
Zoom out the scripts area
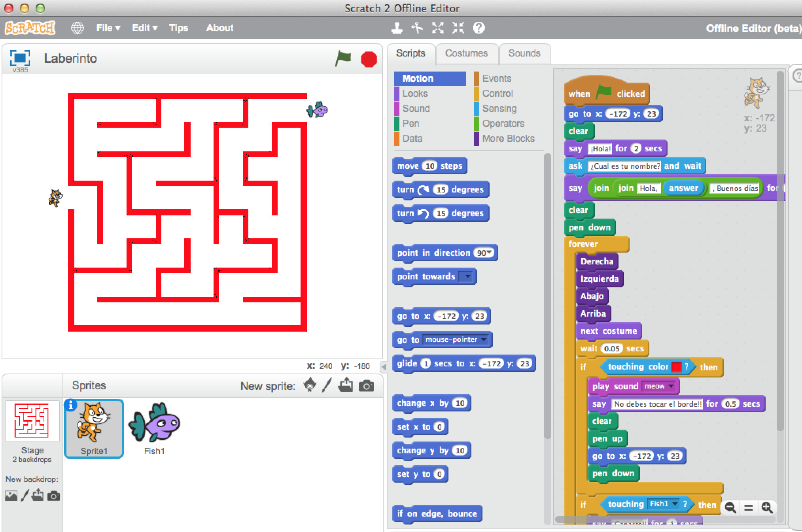click(x=730, y=507)
